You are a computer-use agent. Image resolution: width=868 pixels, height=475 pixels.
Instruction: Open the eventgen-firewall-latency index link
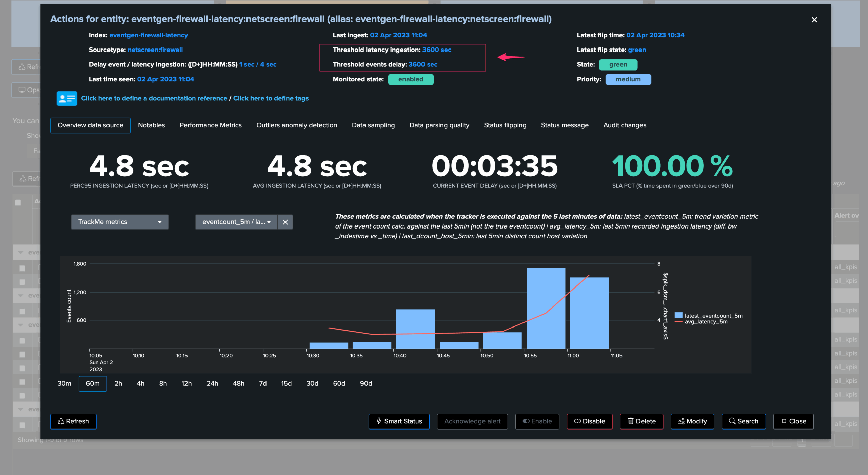149,35
